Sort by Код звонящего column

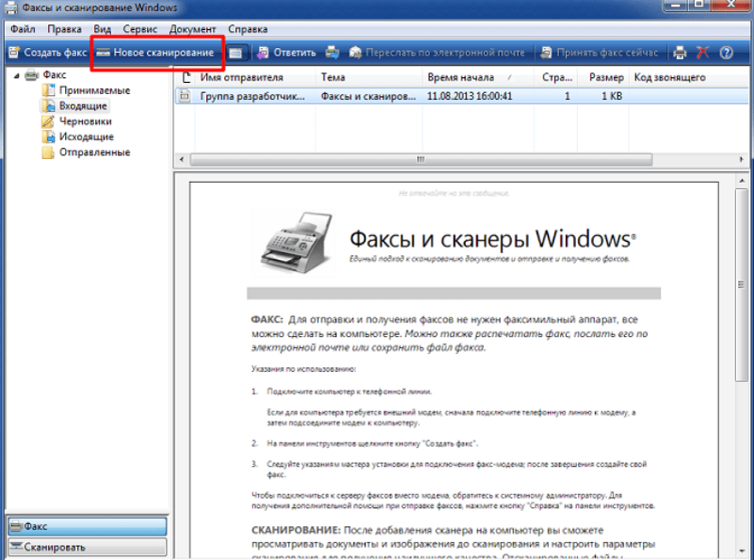669,77
